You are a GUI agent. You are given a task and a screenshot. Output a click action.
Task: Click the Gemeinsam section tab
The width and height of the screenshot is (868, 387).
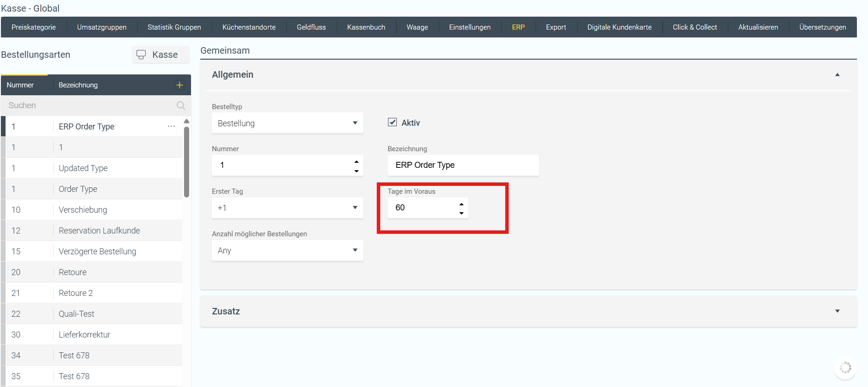coord(225,50)
